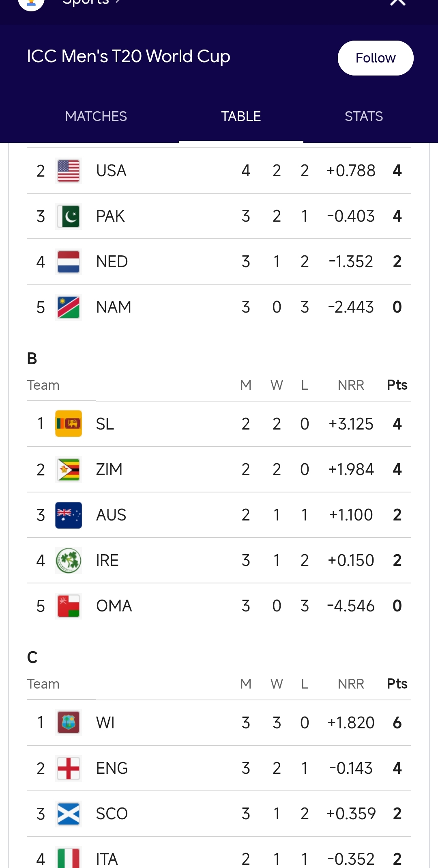438x868 pixels.
Task: Open the STATS tab
Action: pyautogui.click(x=364, y=117)
